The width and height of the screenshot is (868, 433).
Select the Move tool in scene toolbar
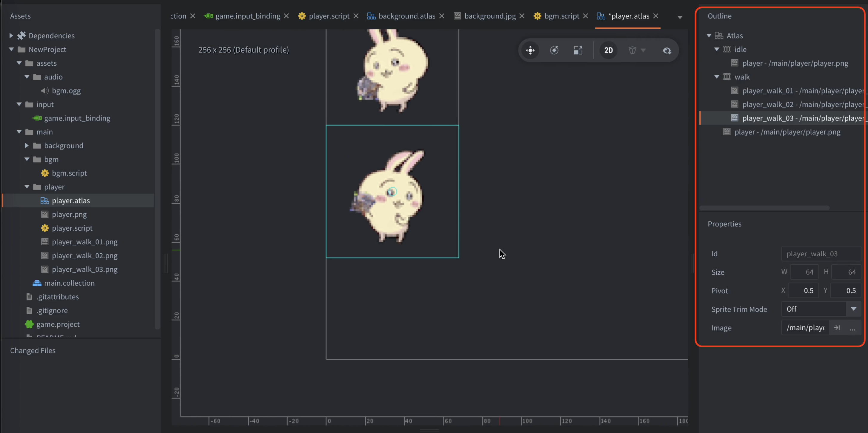click(x=530, y=50)
